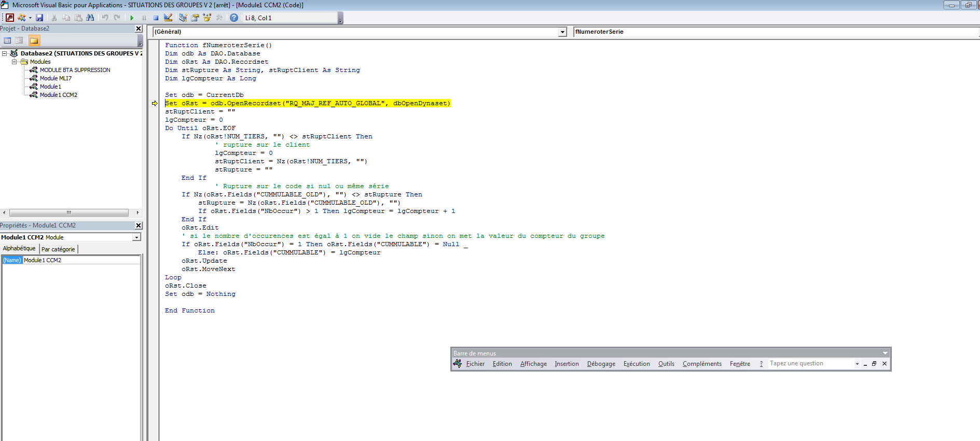Select Module MLI7 in project tree
This screenshot has width=980, height=441.
tap(56, 78)
